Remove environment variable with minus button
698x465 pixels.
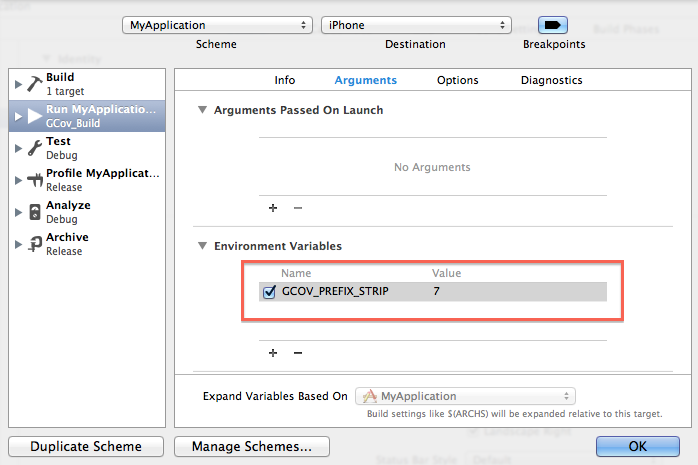(297, 353)
